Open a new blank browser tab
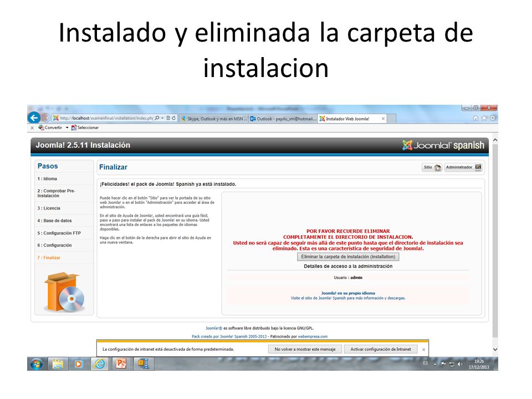532x399 pixels. coord(392,119)
